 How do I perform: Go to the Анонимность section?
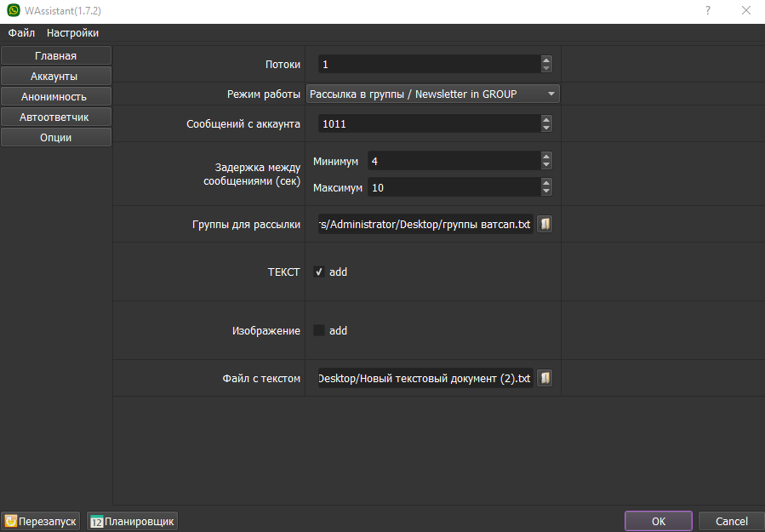point(56,96)
